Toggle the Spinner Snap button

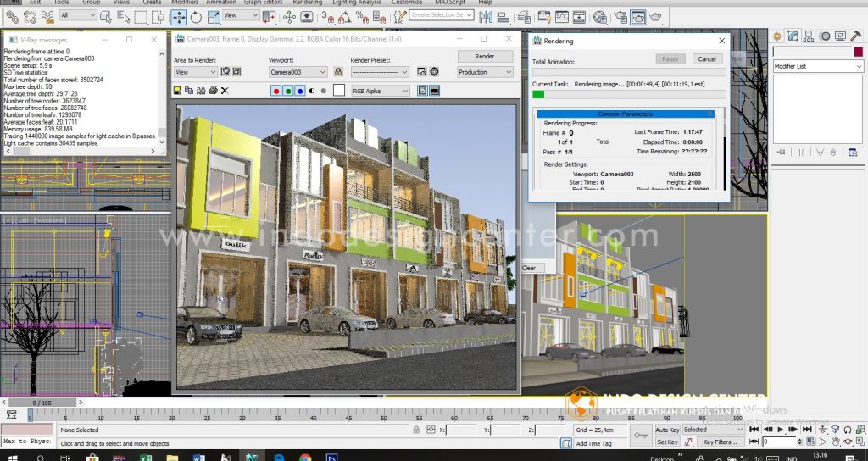click(x=379, y=17)
